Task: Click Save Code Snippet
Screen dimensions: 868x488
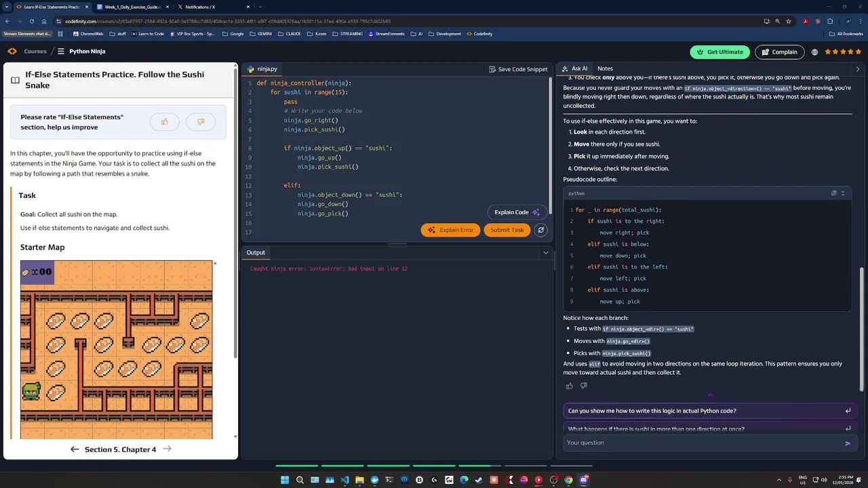Action: (x=518, y=69)
